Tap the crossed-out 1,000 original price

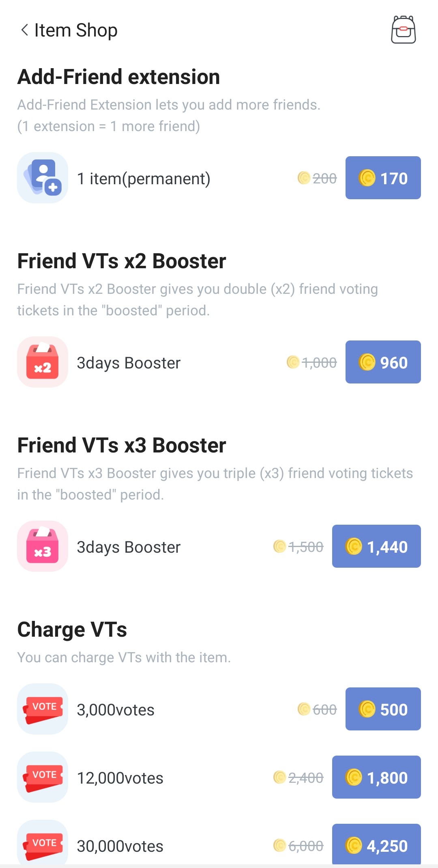(319, 362)
